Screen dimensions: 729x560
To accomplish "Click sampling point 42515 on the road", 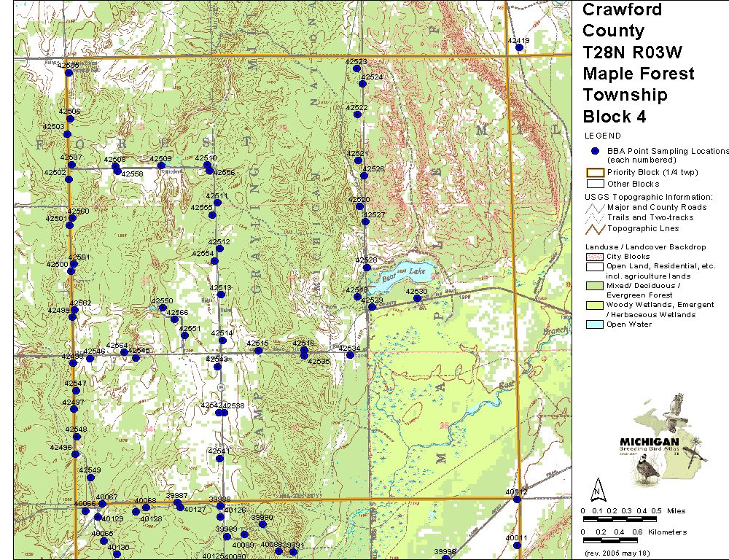I will [x=258, y=351].
